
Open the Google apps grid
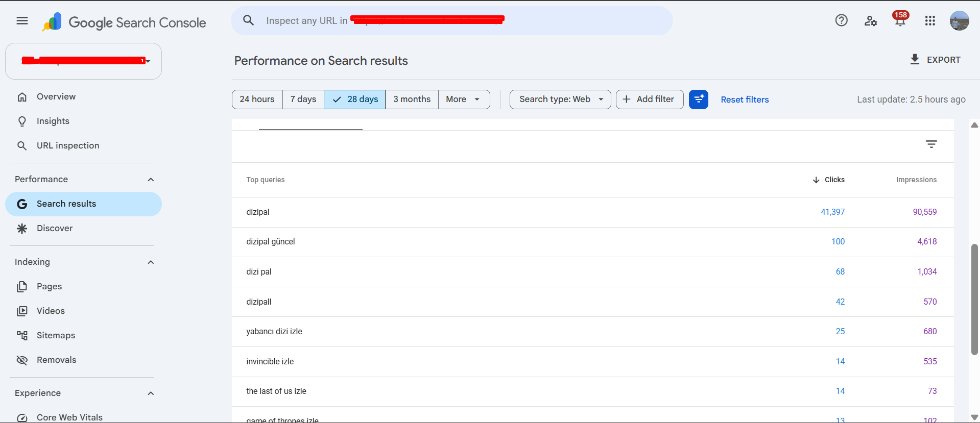click(x=930, y=21)
